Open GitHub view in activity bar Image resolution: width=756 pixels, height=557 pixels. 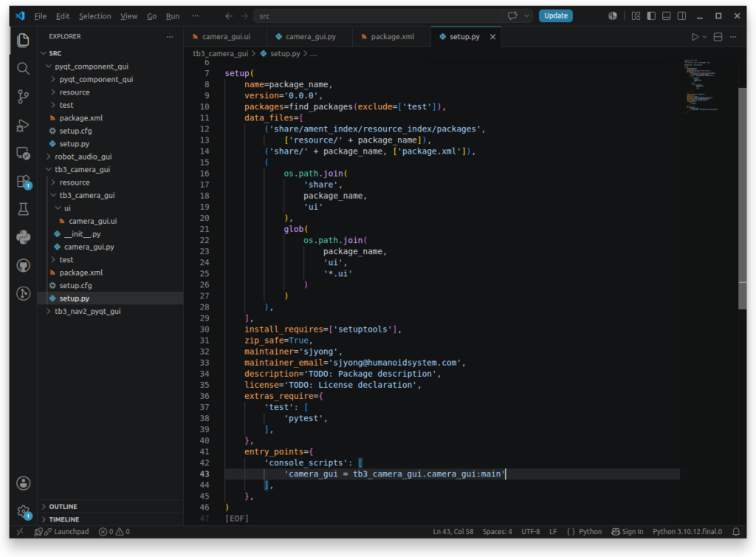point(23,265)
